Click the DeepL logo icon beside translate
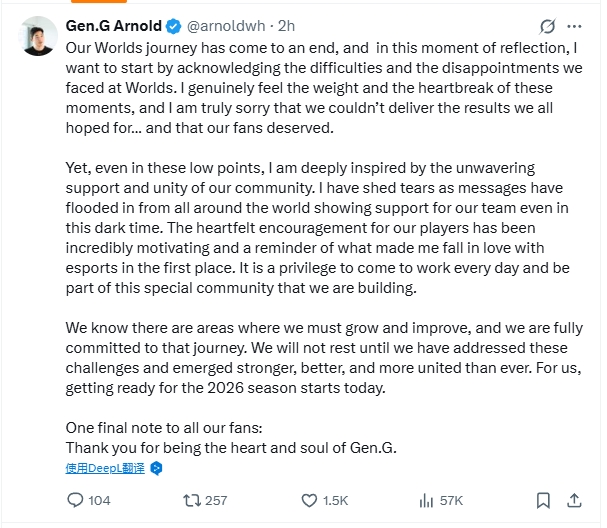Image resolution: width=607 pixels, height=528 pixels. coord(156,467)
